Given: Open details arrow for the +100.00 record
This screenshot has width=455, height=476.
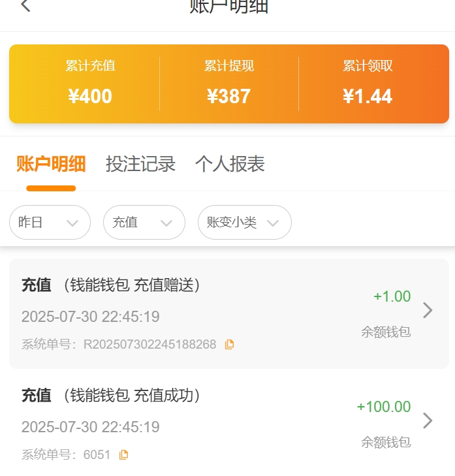Looking at the screenshot, I should point(428,420).
